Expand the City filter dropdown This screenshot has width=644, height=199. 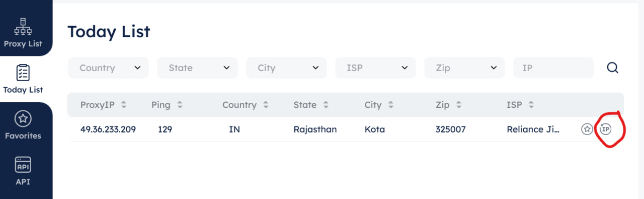tap(286, 68)
